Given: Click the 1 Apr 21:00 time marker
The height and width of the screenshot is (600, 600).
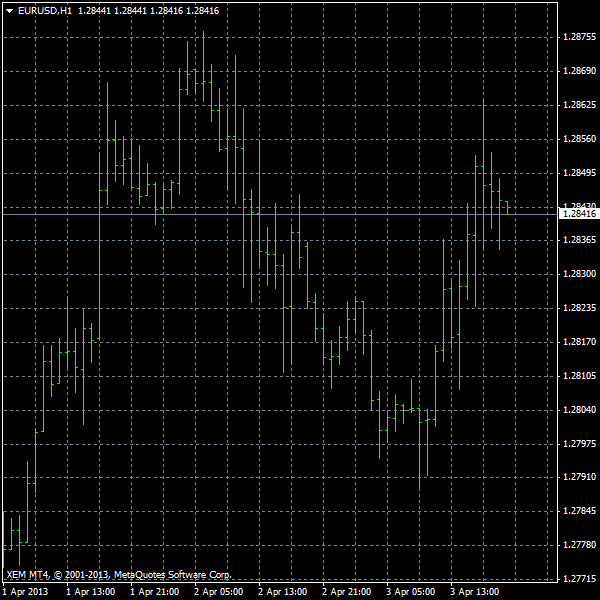Looking at the screenshot, I should tap(154, 592).
